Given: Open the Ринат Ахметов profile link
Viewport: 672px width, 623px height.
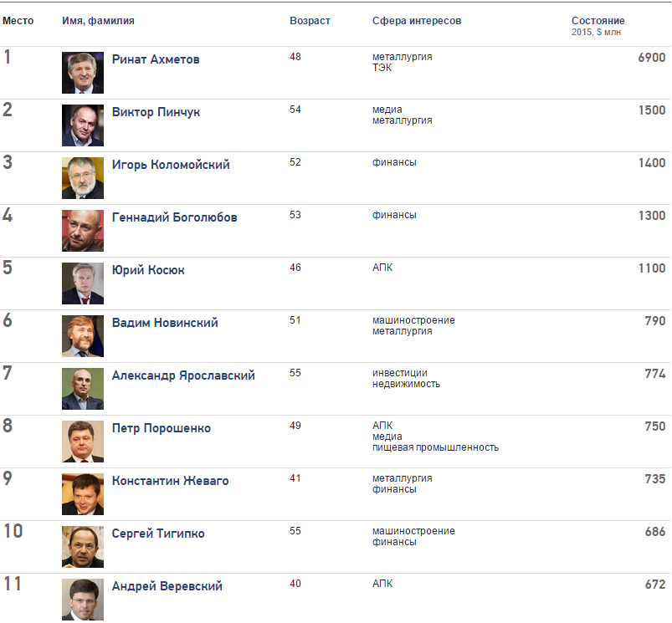Looking at the screenshot, I should coord(156,60).
